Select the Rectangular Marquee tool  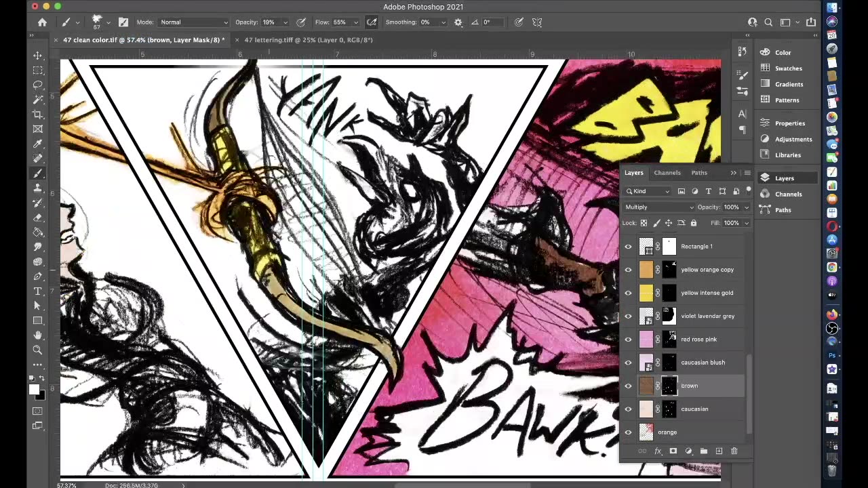click(x=38, y=70)
